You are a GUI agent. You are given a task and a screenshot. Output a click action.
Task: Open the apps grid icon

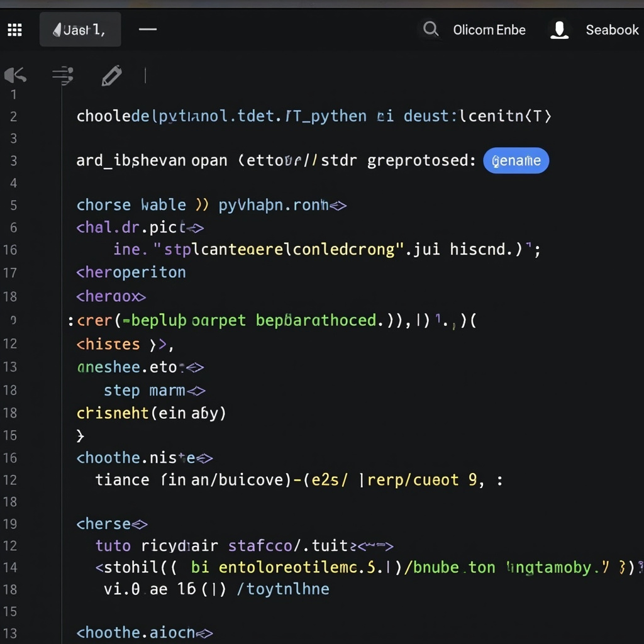pos(15,30)
